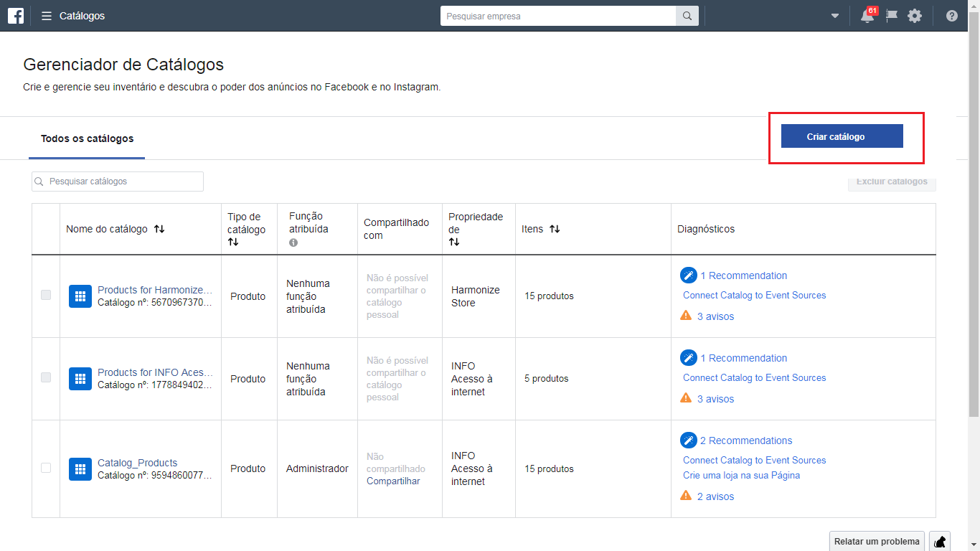Open 2 avisos link
Screen dimensions: 980x551
(715, 496)
